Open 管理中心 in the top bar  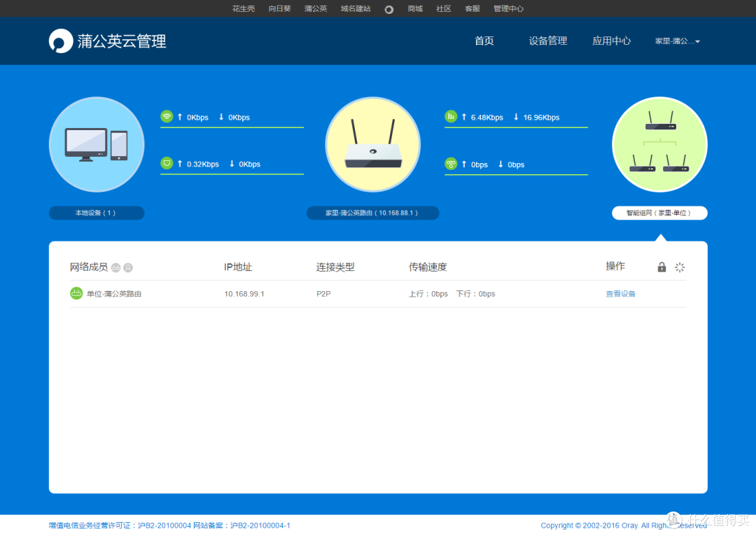pos(508,8)
